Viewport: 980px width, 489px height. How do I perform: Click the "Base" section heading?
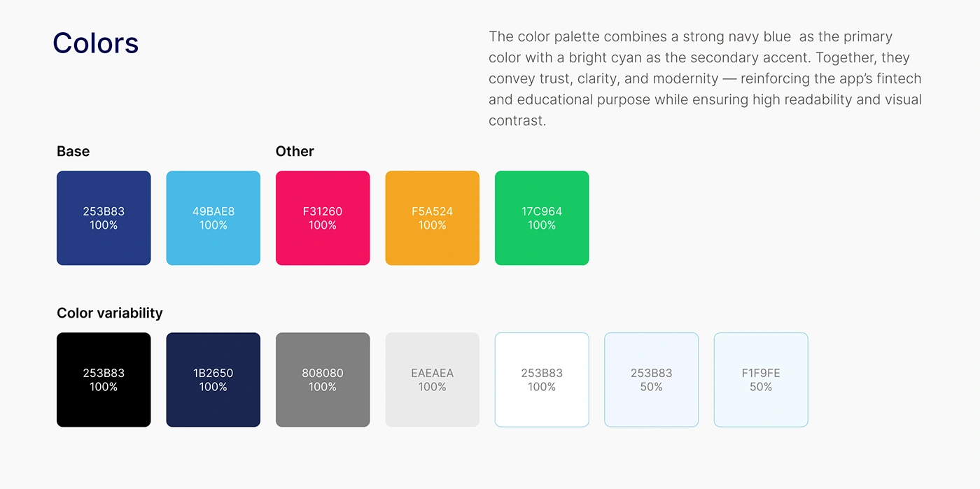click(73, 151)
